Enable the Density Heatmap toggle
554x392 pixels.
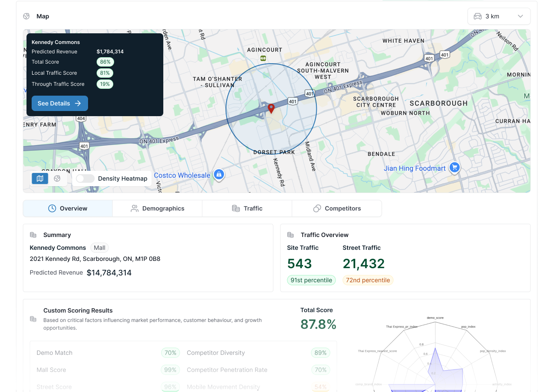click(85, 178)
